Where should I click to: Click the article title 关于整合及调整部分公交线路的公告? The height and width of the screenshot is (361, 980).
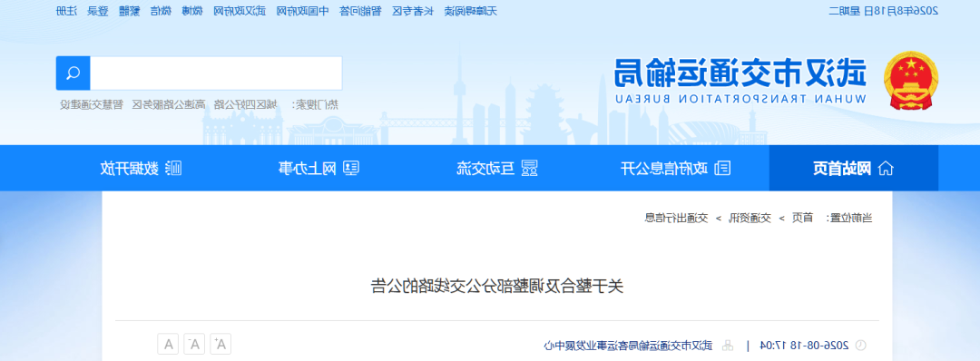tap(497, 286)
